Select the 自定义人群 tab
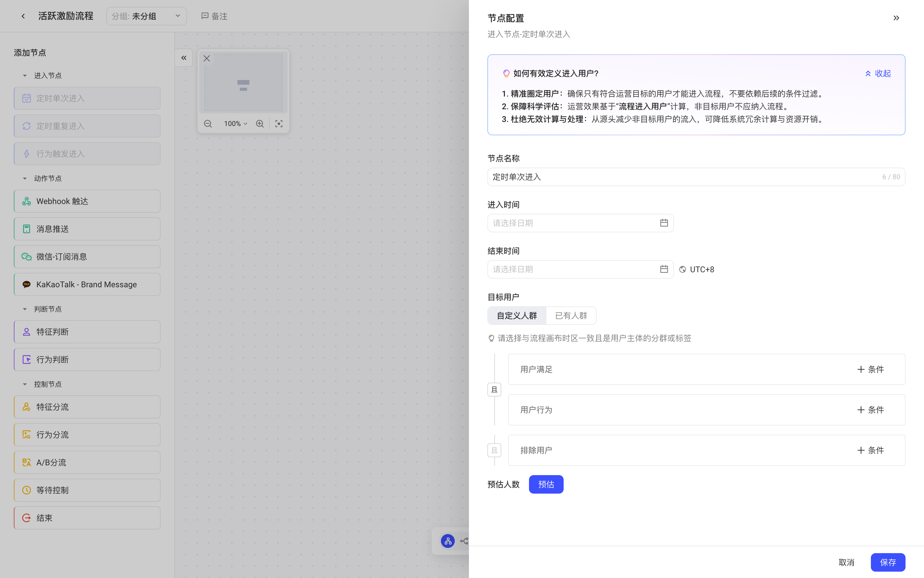The width and height of the screenshot is (924, 578). [x=517, y=315]
